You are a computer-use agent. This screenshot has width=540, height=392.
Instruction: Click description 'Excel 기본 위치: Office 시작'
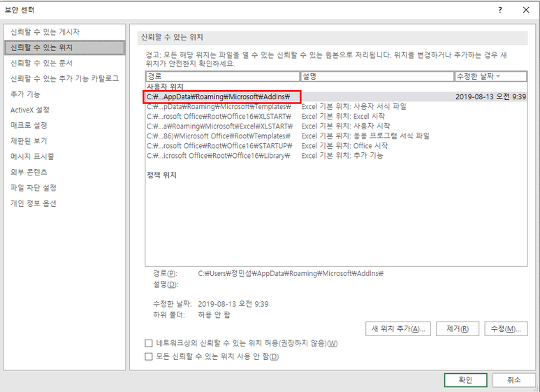coord(344,146)
